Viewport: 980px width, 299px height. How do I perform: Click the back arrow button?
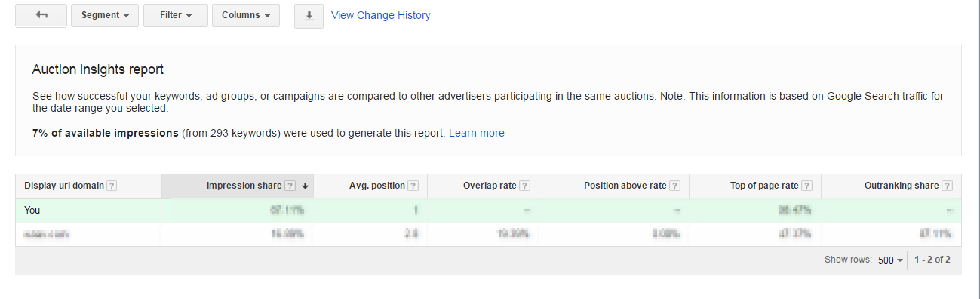[x=41, y=15]
